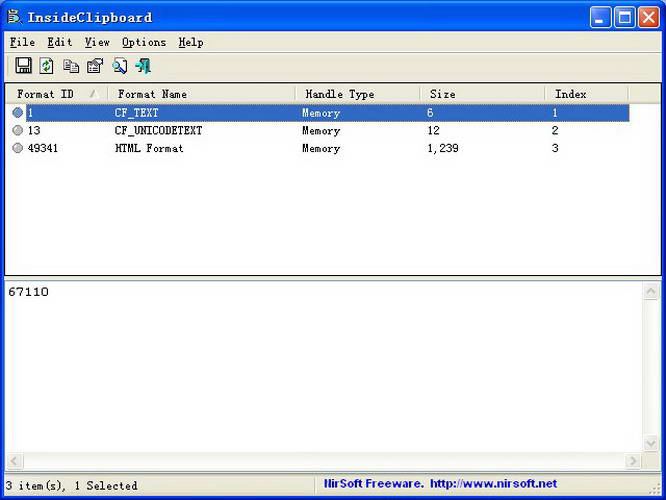
Task: Open the View menu
Action: coord(97,42)
